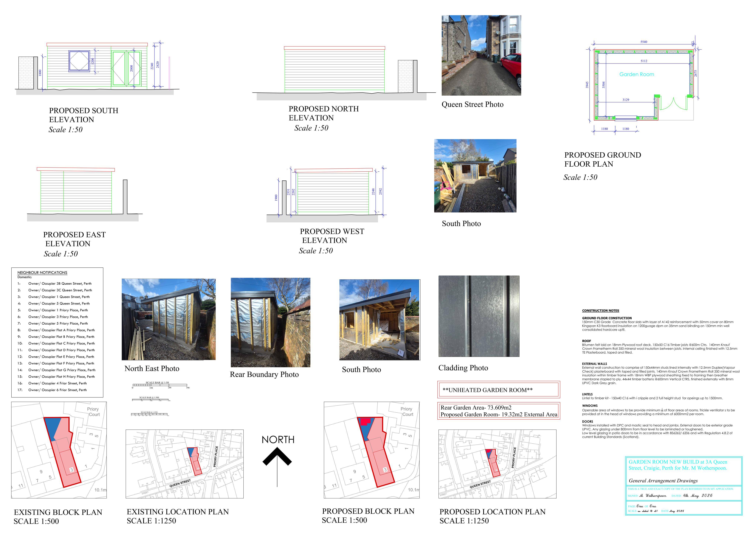Click 'EXISTING LOCATION PLAN' title
Image resolution: width=756 pixels, height=534 pixels.
pos(178,512)
